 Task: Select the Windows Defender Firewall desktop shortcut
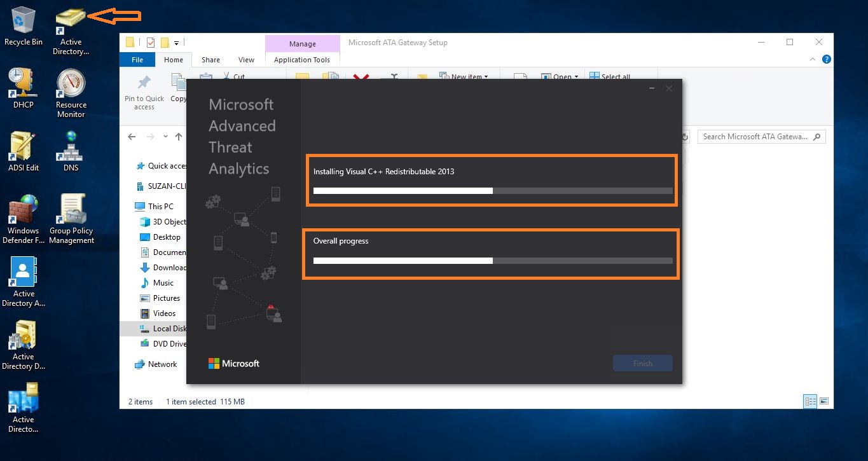click(x=24, y=219)
